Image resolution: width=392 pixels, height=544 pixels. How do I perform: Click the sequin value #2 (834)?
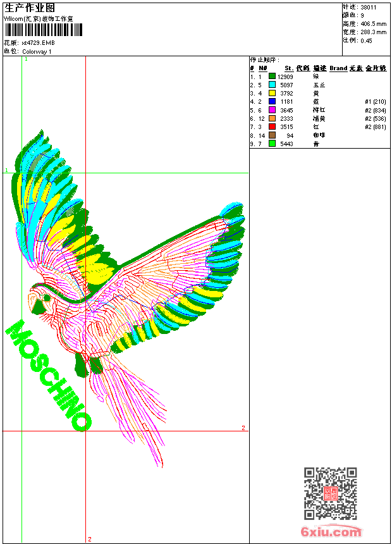coord(376,110)
